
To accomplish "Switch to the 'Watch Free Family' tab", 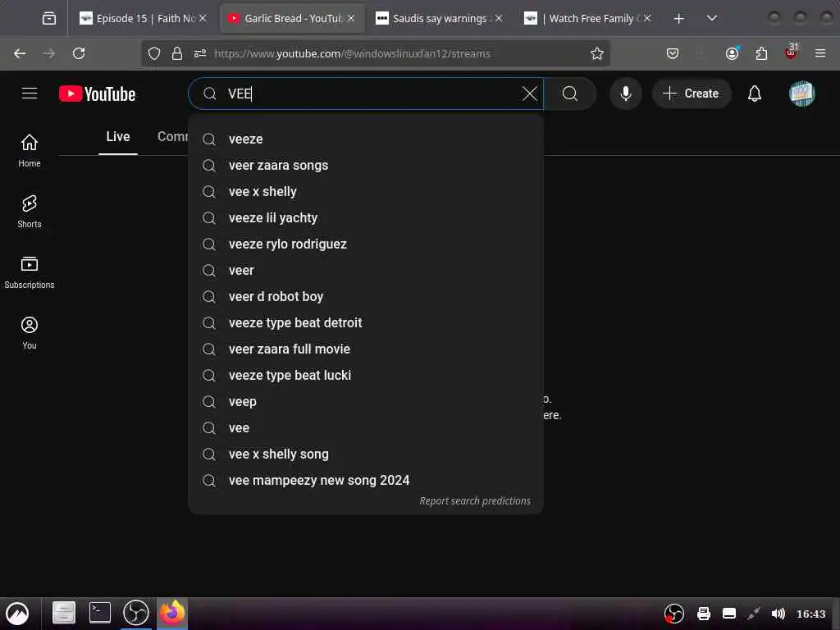I will pos(587,18).
